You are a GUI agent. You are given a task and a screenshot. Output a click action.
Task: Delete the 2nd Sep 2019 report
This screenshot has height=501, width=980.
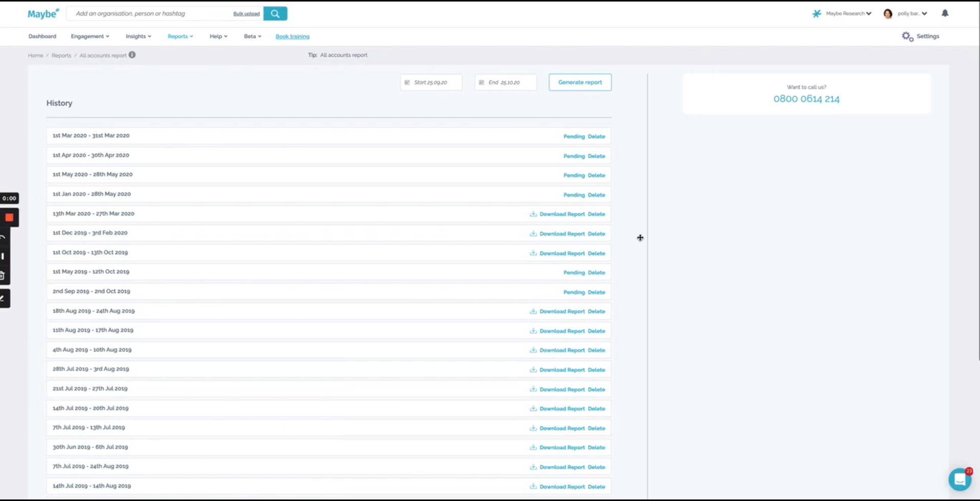pos(596,292)
